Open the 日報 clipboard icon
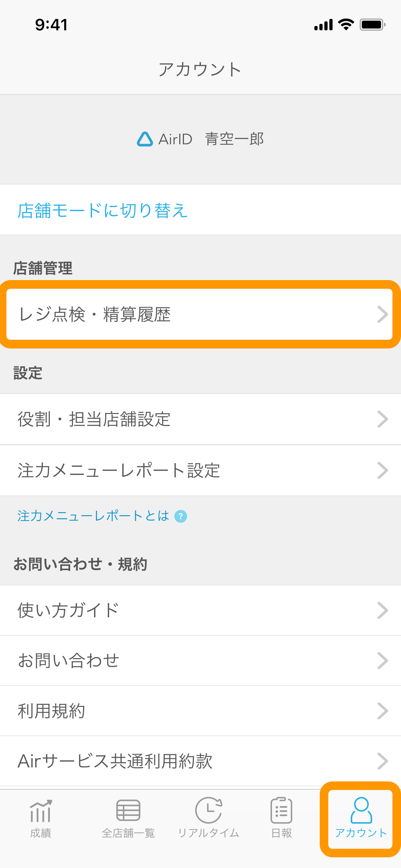Screen dimensions: 401x868 pyautogui.click(x=281, y=810)
